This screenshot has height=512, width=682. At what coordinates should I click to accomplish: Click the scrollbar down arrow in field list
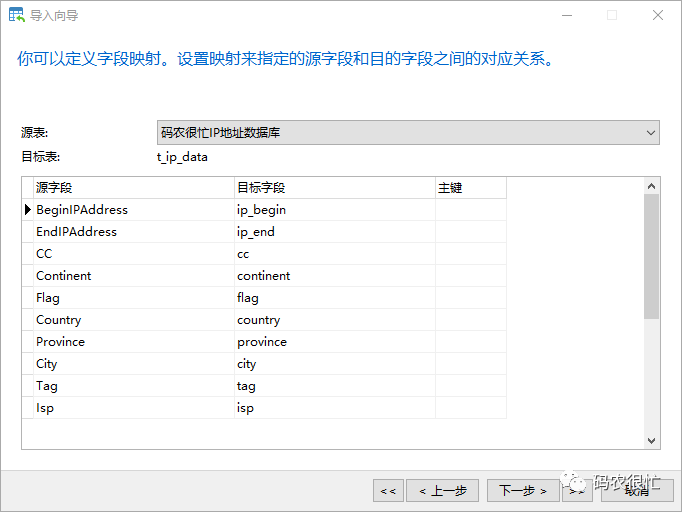pos(651,441)
